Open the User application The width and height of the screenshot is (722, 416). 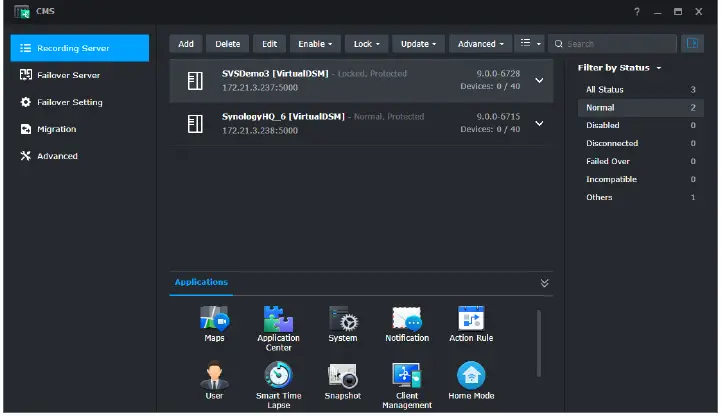click(214, 381)
